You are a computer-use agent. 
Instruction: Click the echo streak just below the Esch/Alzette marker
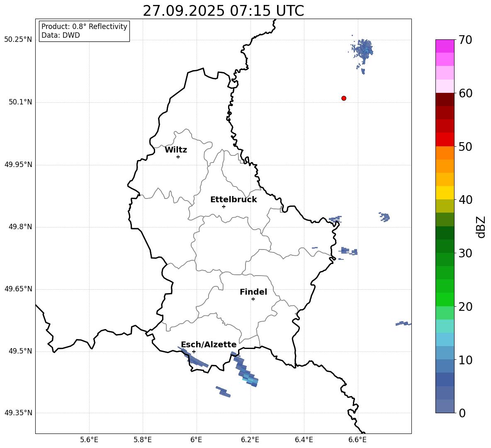(193, 358)
